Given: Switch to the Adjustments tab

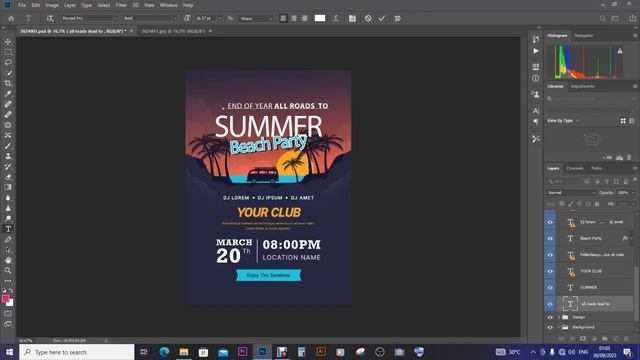Looking at the screenshot, I should pyautogui.click(x=583, y=86).
